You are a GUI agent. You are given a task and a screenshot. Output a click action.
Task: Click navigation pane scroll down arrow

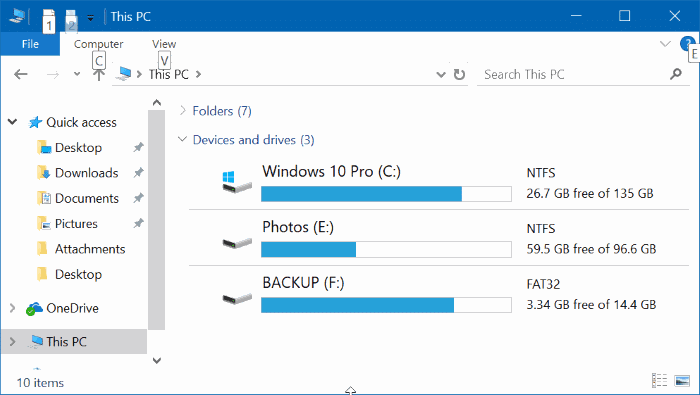[x=157, y=360]
